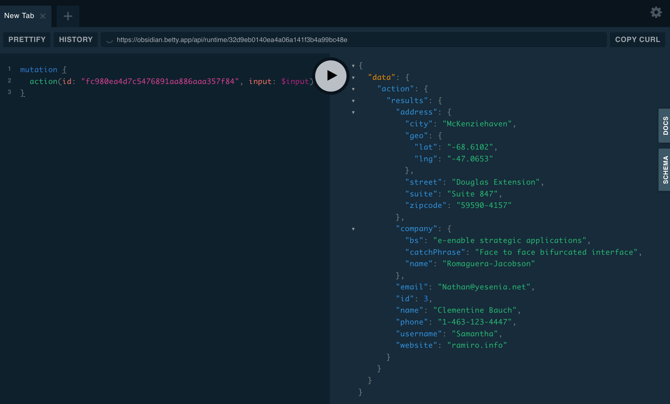Image resolution: width=670 pixels, height=404 pixels.
Task: Click the "ramiro.info" website value
Action: 477,345
